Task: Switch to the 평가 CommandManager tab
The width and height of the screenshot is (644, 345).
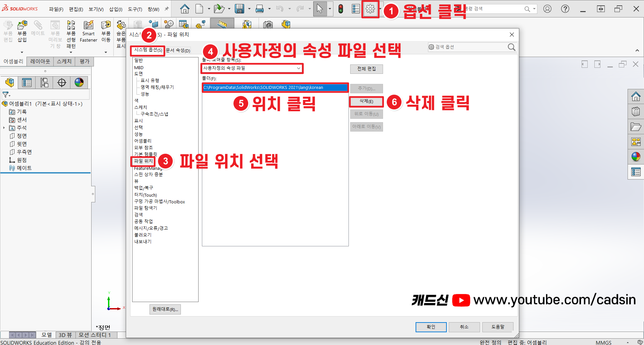Action: click(x=85, y=61)
